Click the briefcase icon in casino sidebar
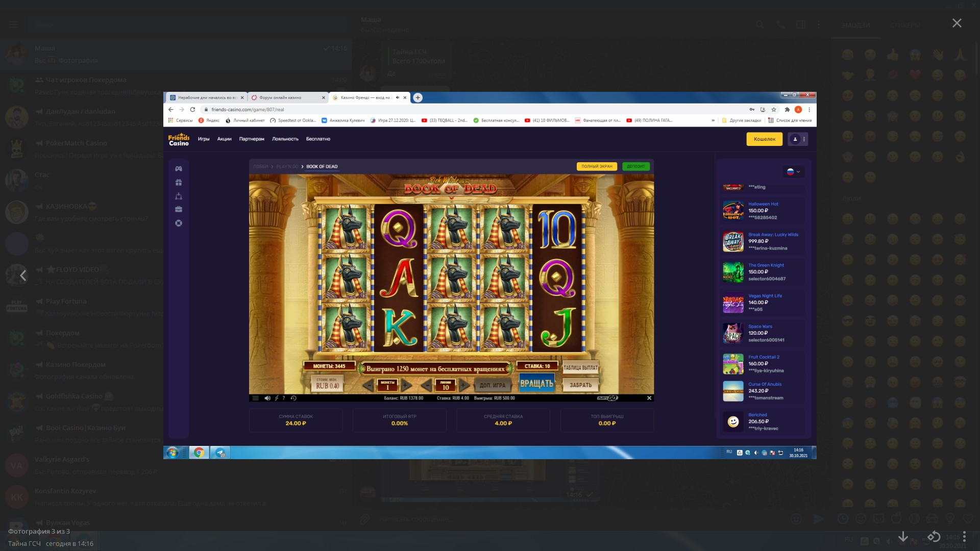 [x=179, y=209]
